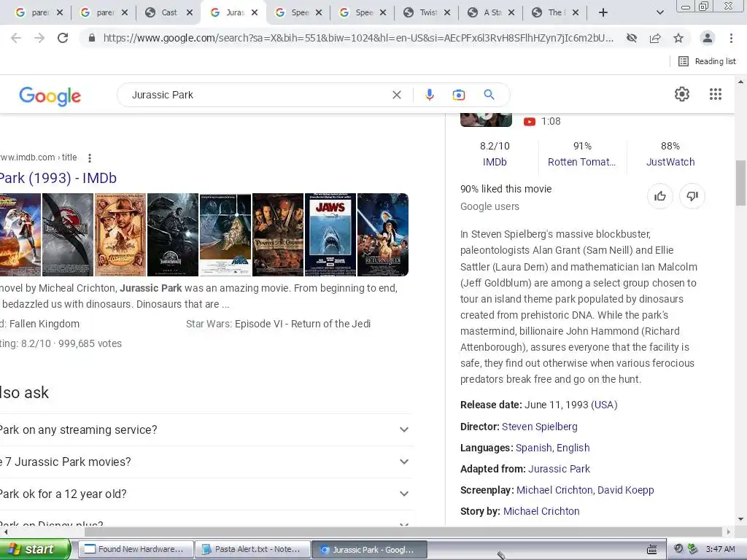Switch to Pasta Alert.txt Notepad window
747x560 pixels.
(x=252, y=549)
